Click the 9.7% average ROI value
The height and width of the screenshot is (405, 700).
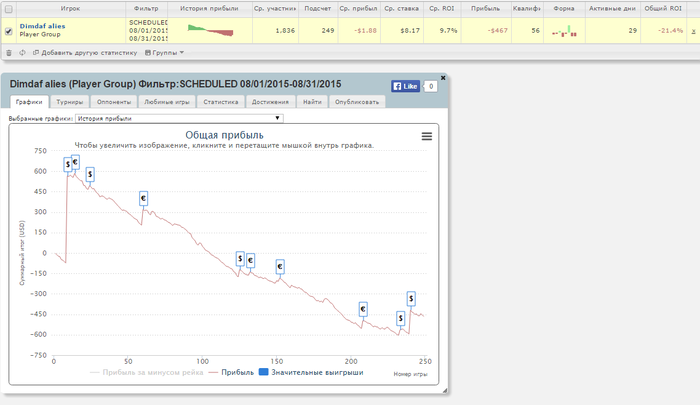click(448, 31)
